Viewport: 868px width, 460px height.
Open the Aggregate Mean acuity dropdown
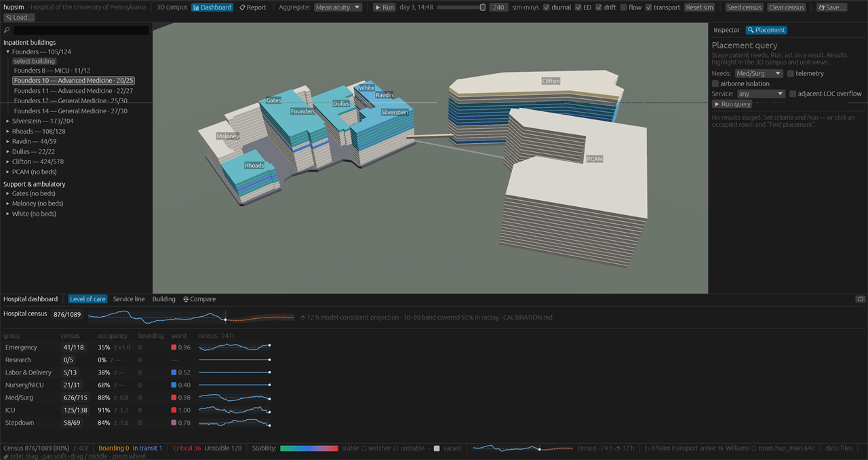338,7
